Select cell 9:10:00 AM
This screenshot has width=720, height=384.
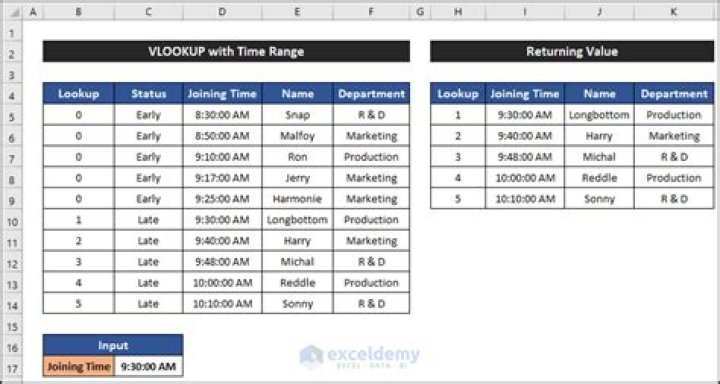(x=222, y=157)
